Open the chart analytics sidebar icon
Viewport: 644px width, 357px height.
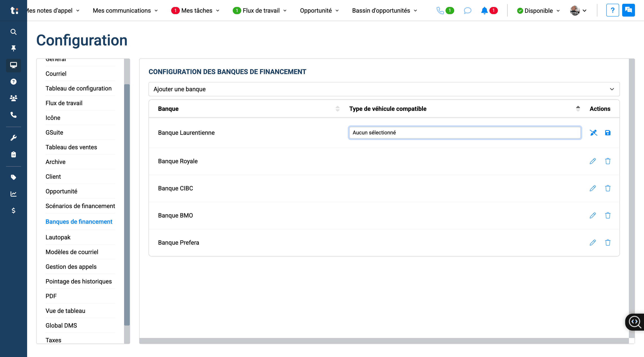[14, 194]
